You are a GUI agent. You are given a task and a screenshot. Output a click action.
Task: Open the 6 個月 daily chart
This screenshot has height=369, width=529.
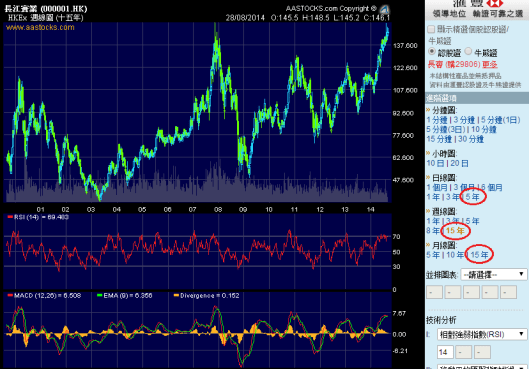(x=492, y=188)
